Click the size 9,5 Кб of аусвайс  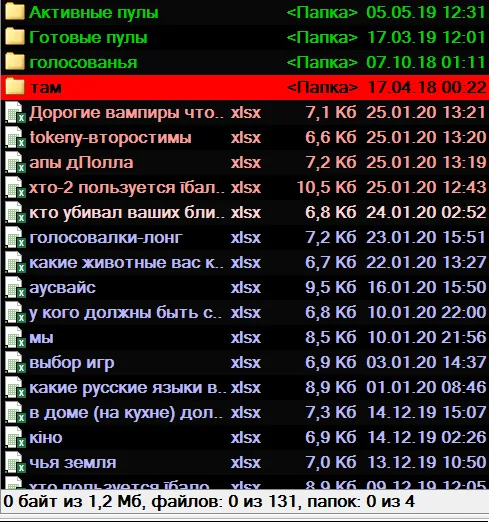click(331, 287)
